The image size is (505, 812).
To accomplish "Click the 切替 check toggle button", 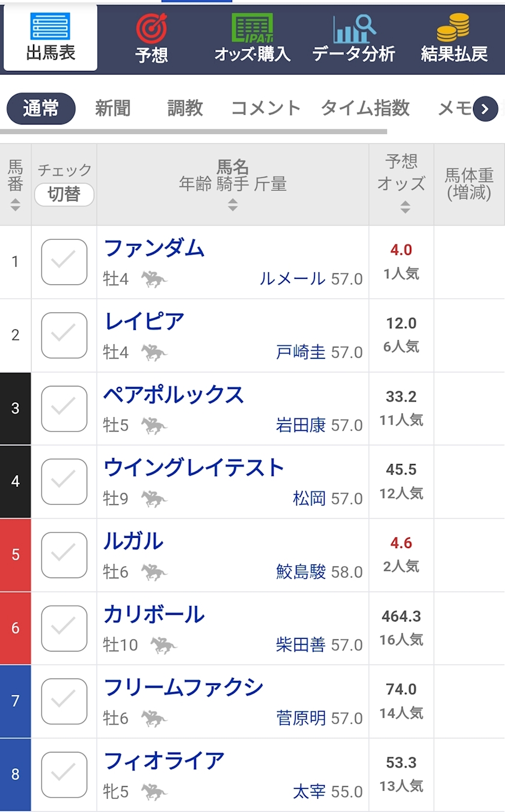I will [64, 195].
